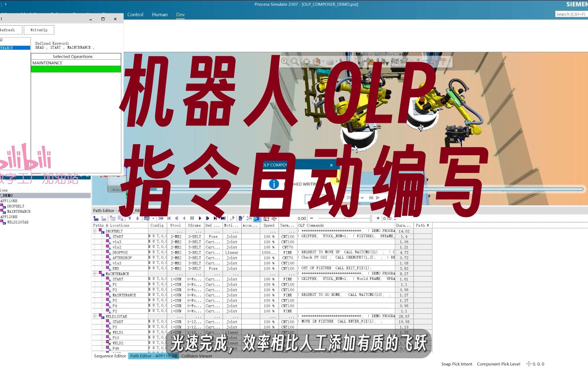
Task: Jump simulation to end
Action: click(x=223, y=218)
